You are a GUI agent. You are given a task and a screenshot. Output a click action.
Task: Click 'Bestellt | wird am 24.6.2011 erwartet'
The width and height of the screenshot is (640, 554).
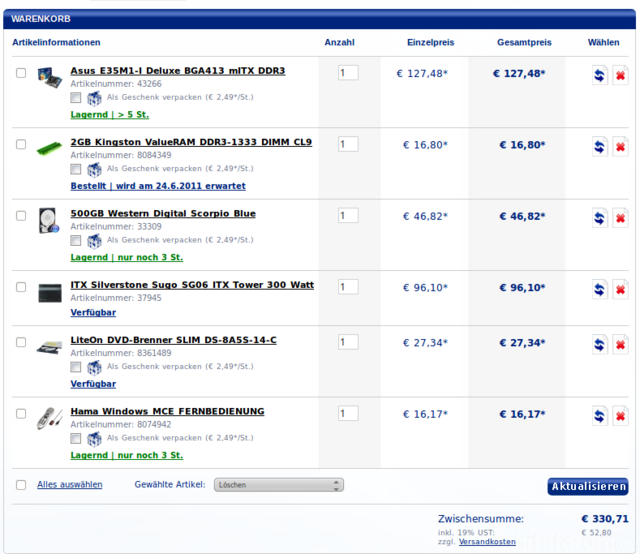tap(158, 186)
